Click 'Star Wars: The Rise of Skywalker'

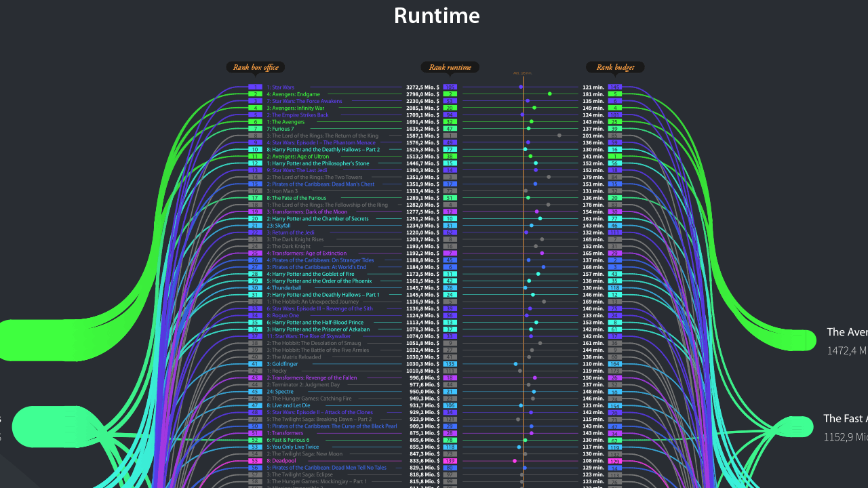tap(309, 336)
